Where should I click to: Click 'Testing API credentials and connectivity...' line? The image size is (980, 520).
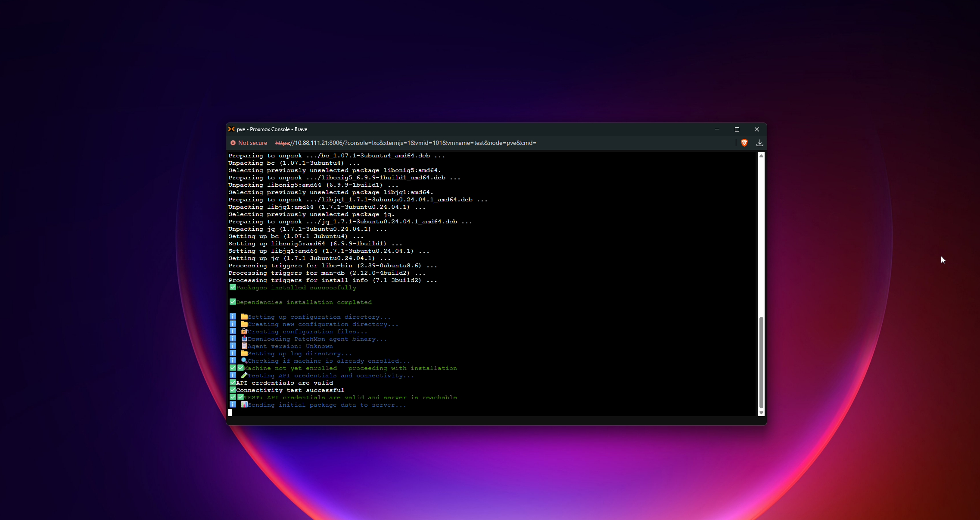[x=322, y=376]
